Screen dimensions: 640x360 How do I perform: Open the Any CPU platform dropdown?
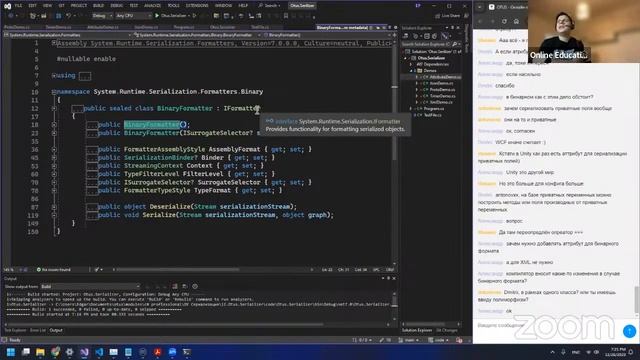pos(133,16)
